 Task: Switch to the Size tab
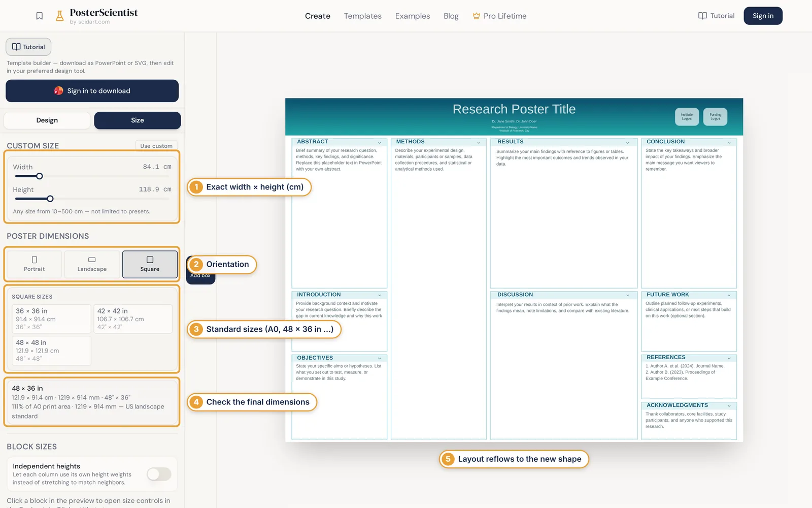pyautogui.click(x=138, y=120)
